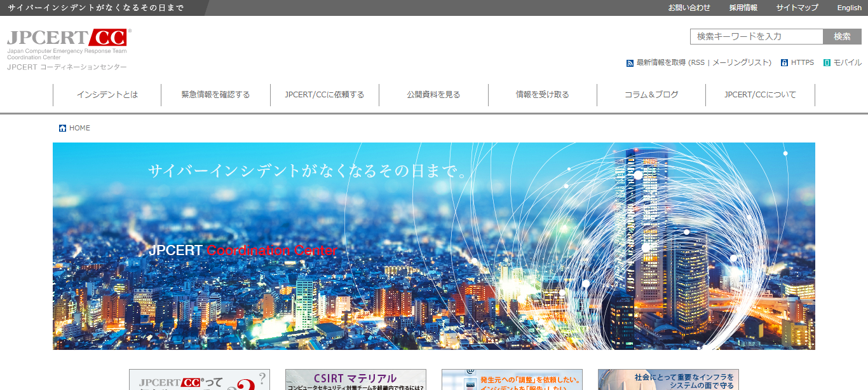Open the CSIRT マテリアル banner
Image resolution: width=868 pixels, height=390 pixels.
coord(356,380)
